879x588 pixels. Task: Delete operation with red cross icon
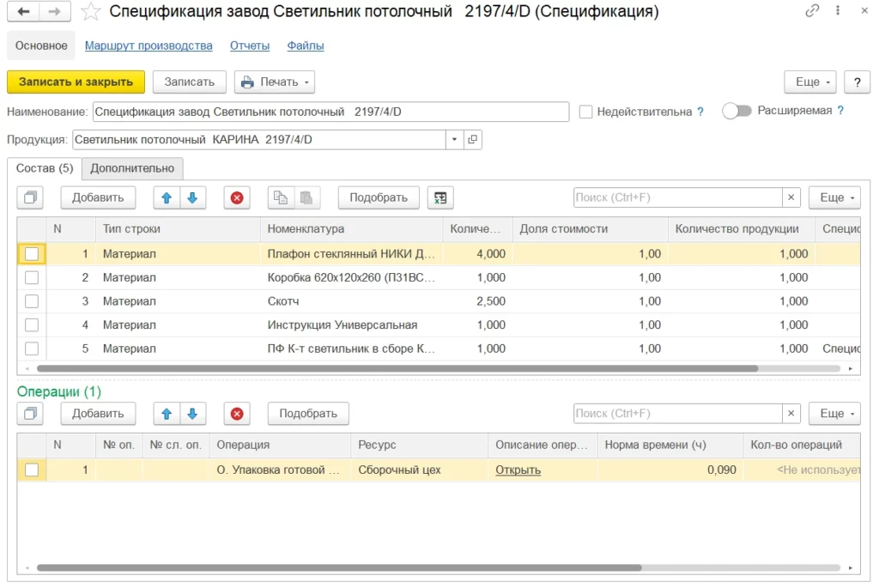click(x=237, y=414)
